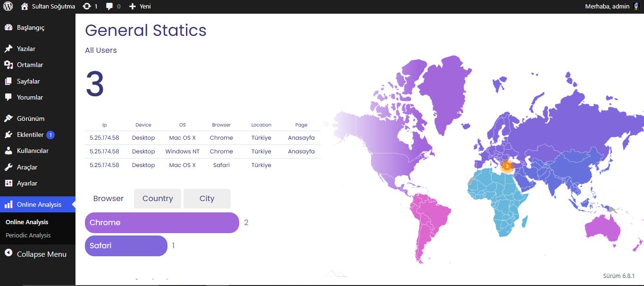Click the orange map marker over Türkiye
Viewport: 644px width, 286px height.
click(x=507, y=166)
